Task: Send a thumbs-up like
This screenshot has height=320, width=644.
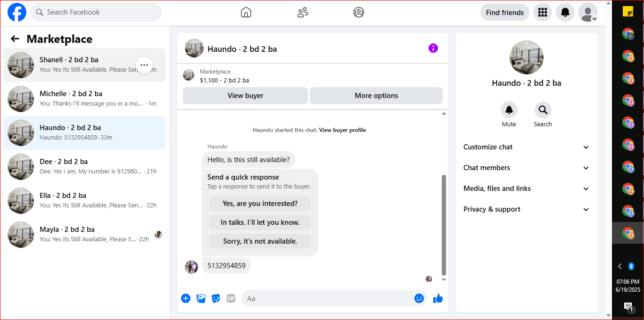Action: 438,298
